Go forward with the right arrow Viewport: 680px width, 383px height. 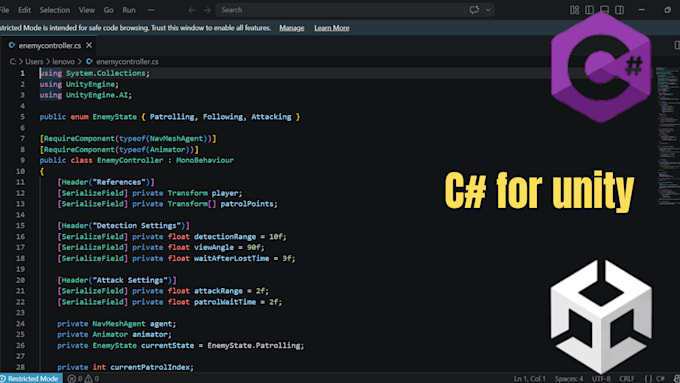coord(207,10)
